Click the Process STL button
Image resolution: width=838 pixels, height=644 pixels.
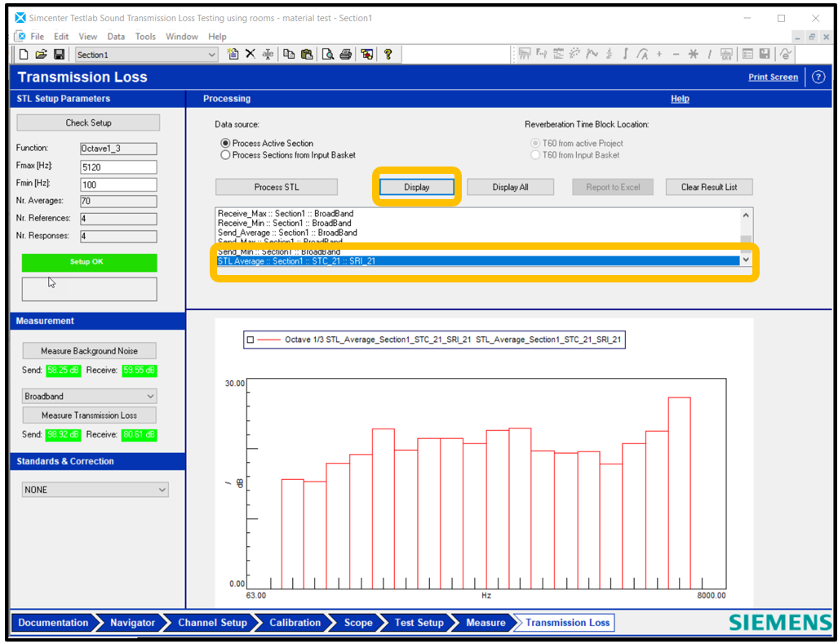(277, 187)
